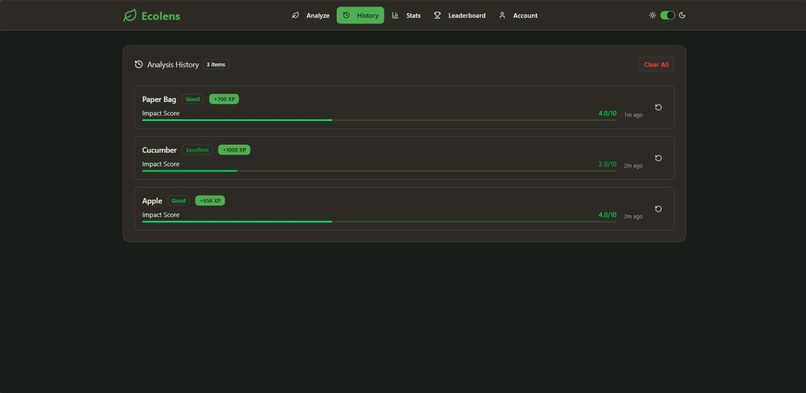Open the Account tab
This screenshot has width=806, height=393.
518,15
